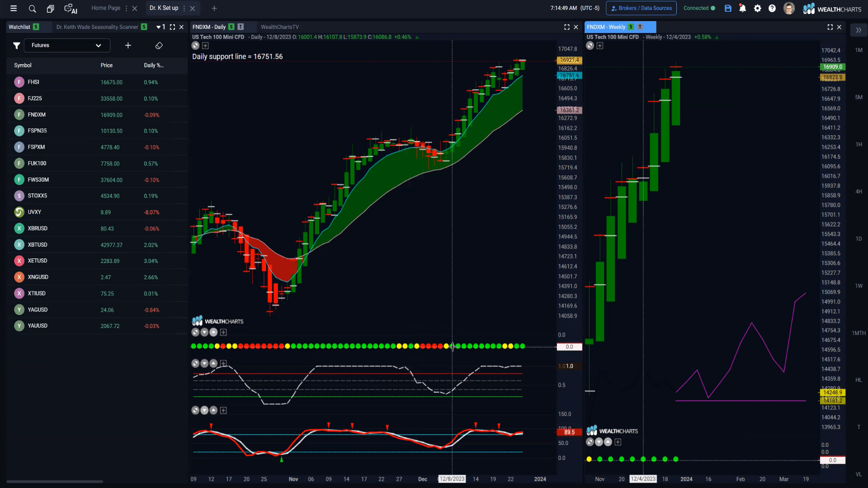The image size is (868, 488).
Task: Sort the watchlist by Price column
Action: point(107,66)
